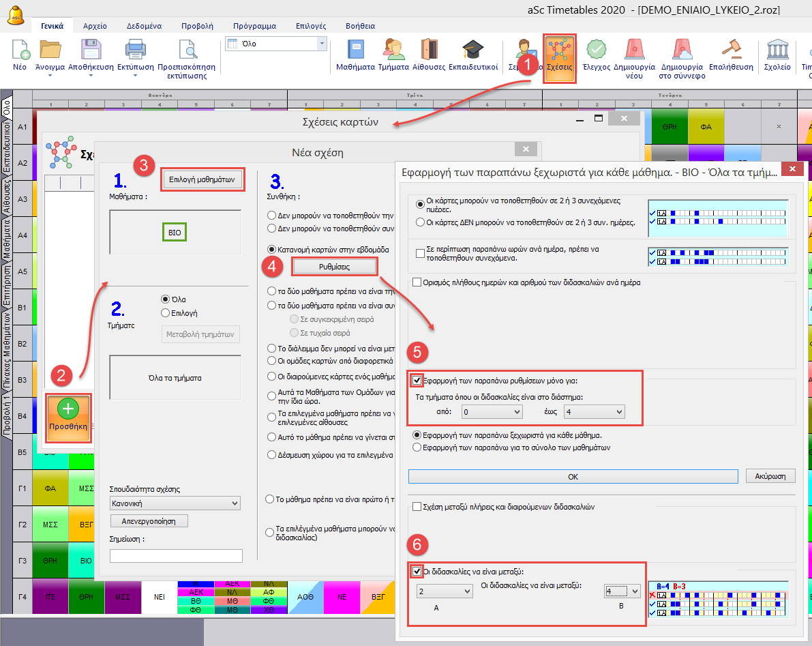Toggle 'Σχέση μεταξύ πλήρες και διαιρούμενων' checkbox

coord(417,507)
